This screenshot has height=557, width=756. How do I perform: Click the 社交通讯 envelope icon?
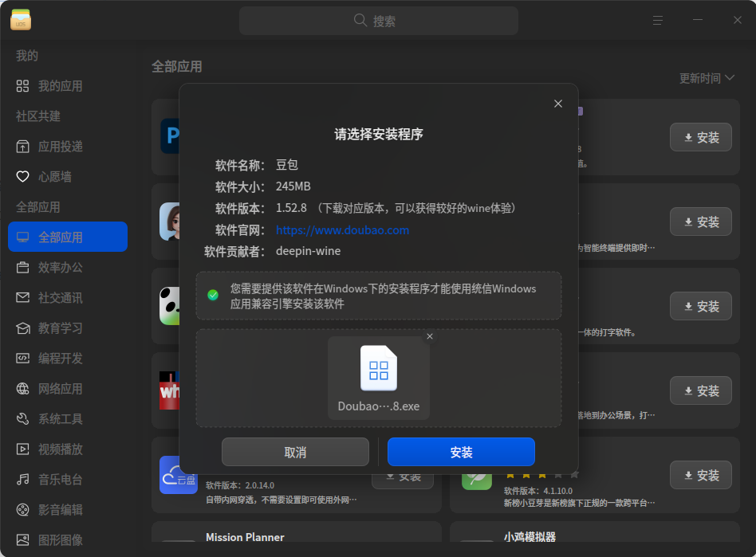[x=22, y=298]
